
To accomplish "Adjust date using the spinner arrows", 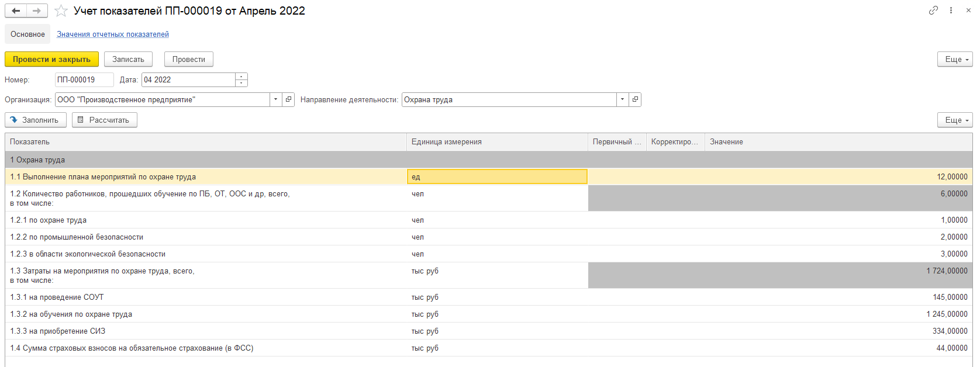I will [x=241, y=79].
